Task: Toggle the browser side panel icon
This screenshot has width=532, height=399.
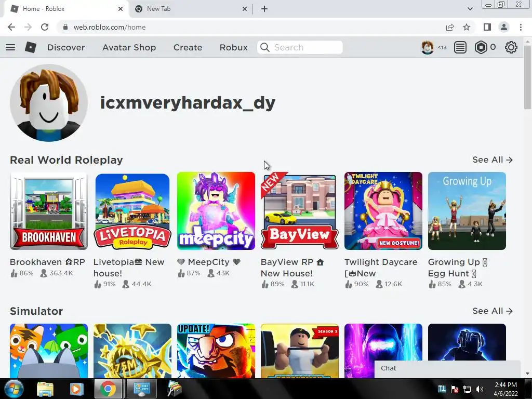Action: 487,27
